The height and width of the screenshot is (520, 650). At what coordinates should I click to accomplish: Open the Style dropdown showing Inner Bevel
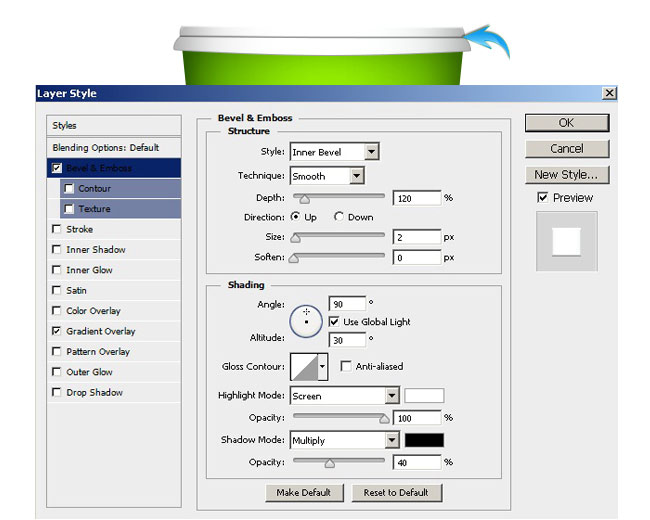click(335, 152)
